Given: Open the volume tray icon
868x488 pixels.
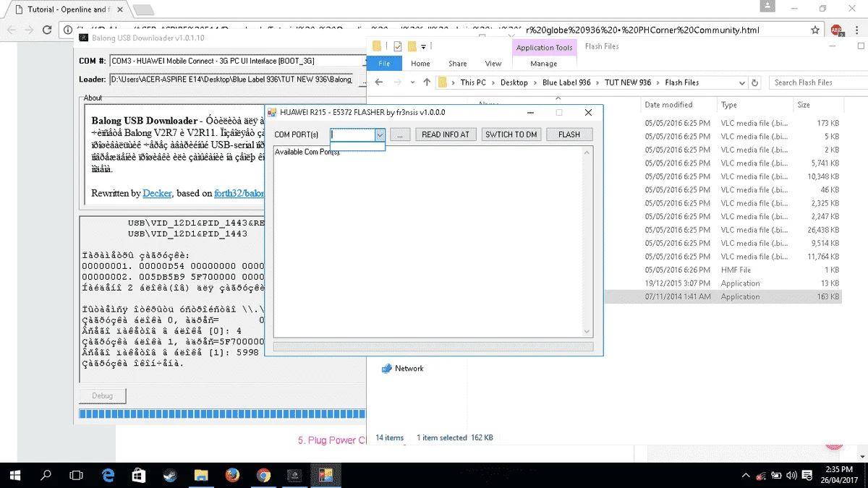Looking at the screenshot, I should point(792,475).
